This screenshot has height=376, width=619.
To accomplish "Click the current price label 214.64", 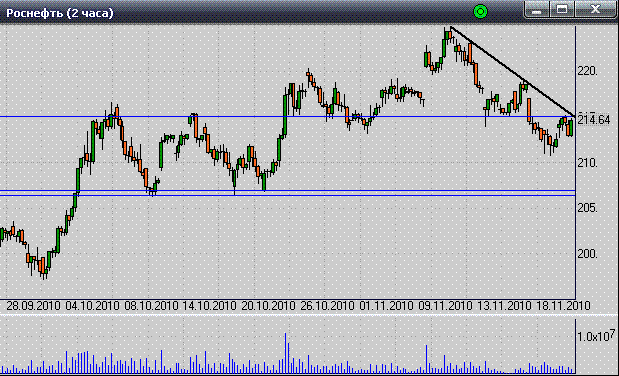I will [594, 119].
